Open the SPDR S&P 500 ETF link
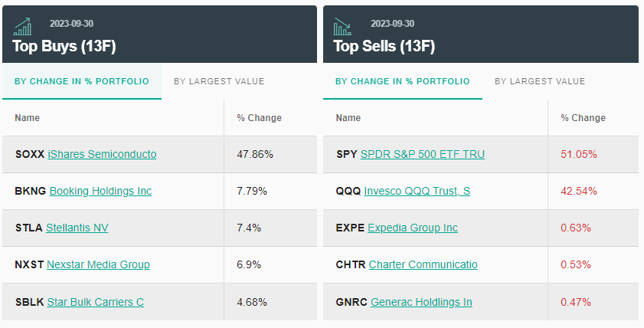Viewport: 644px width, 328px height. coord(423,154)
